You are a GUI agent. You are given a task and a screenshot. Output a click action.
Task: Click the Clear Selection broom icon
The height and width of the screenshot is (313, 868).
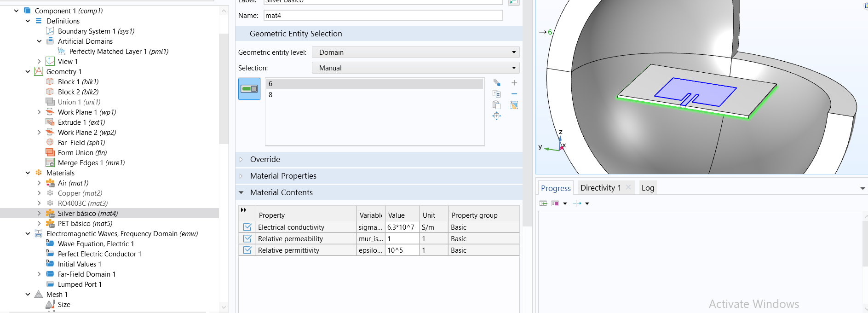click(x=514, y=105)
